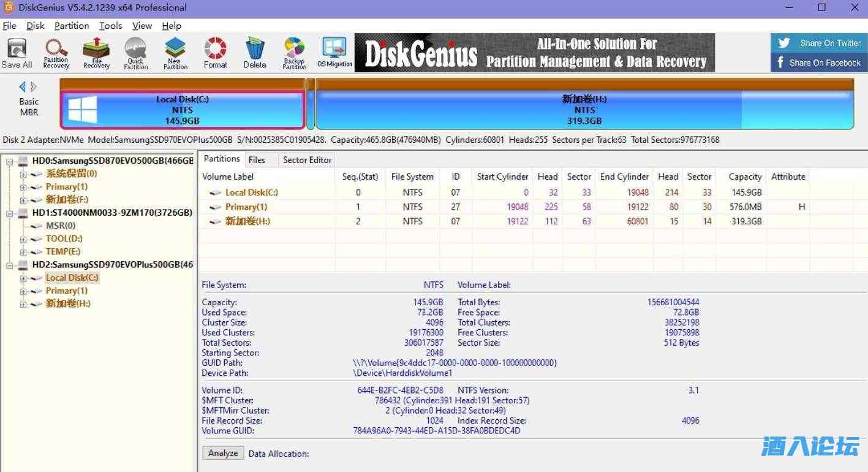Open the Tools menu
868x472 pixels.
(111, 26)
